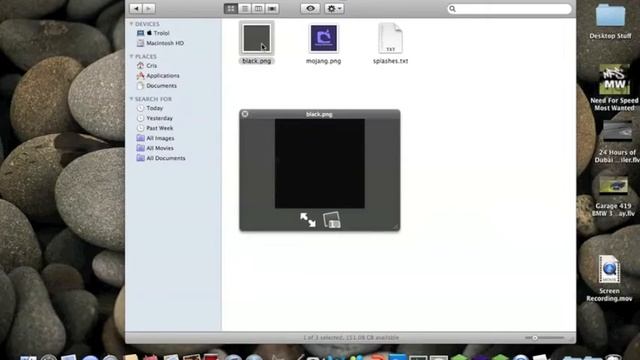Image resolution: width=640 pixels, height=360 pixels.
Task: Open Applications in the sidebar
Action: [158, 76]
